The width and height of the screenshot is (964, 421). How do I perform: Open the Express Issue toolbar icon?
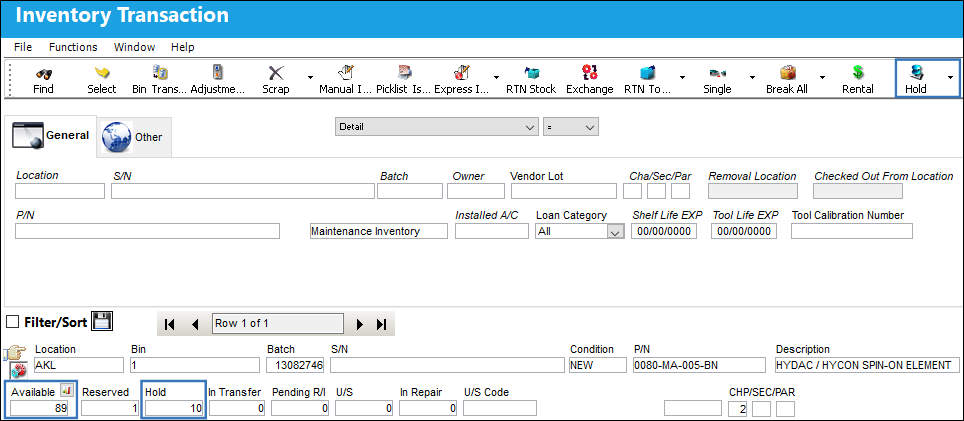tap(462, 73)
